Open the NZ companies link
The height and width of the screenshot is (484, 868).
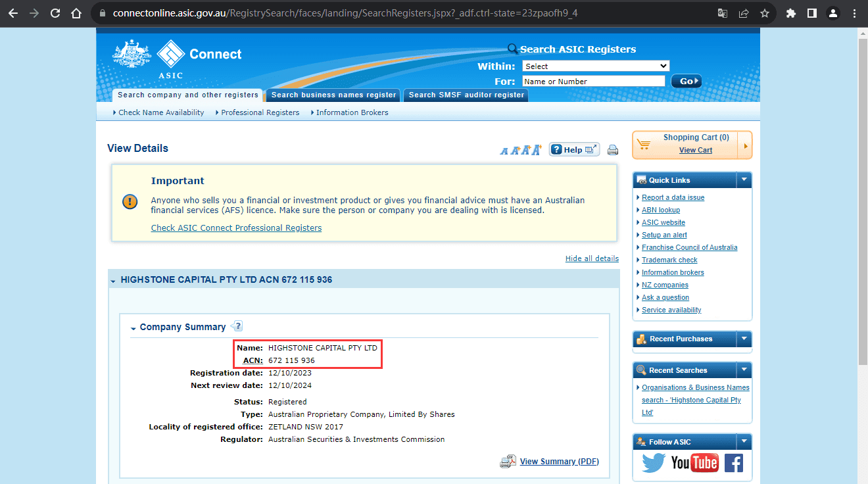click(x=665, y=285)
